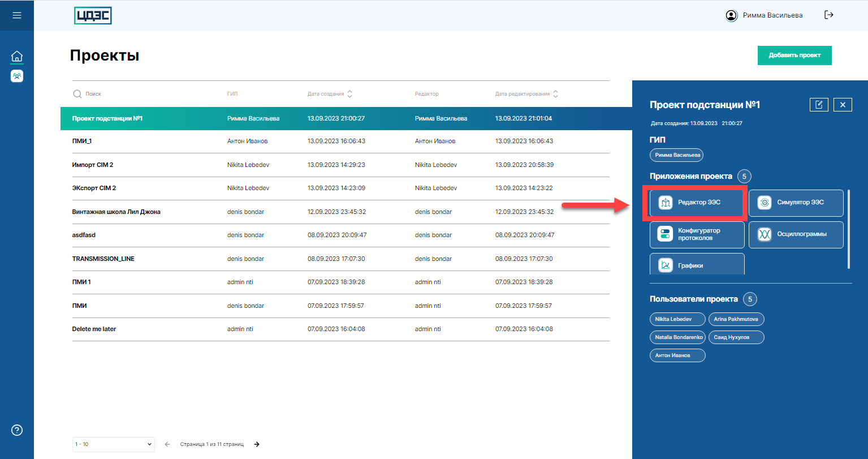
Task: Open the Осциллограммы application
Action: click(796, 234)
